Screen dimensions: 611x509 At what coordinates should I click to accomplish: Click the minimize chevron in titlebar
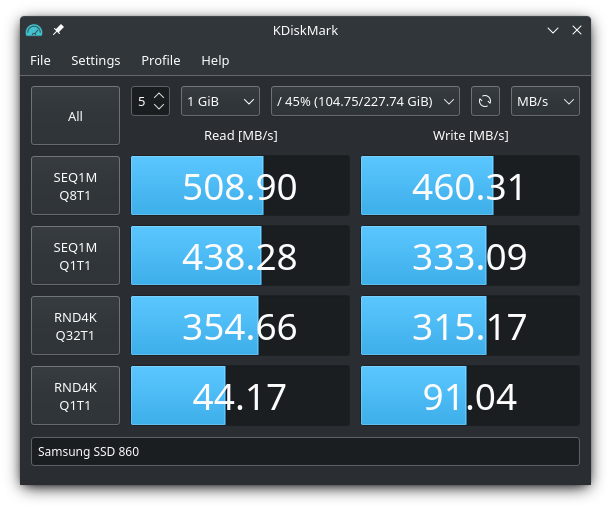click(x=553, y=30)
